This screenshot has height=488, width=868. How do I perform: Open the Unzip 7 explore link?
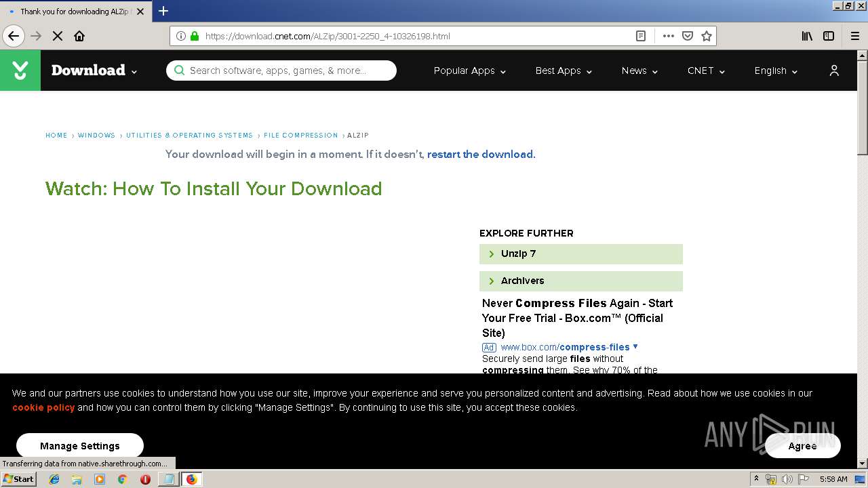(581, 253)
